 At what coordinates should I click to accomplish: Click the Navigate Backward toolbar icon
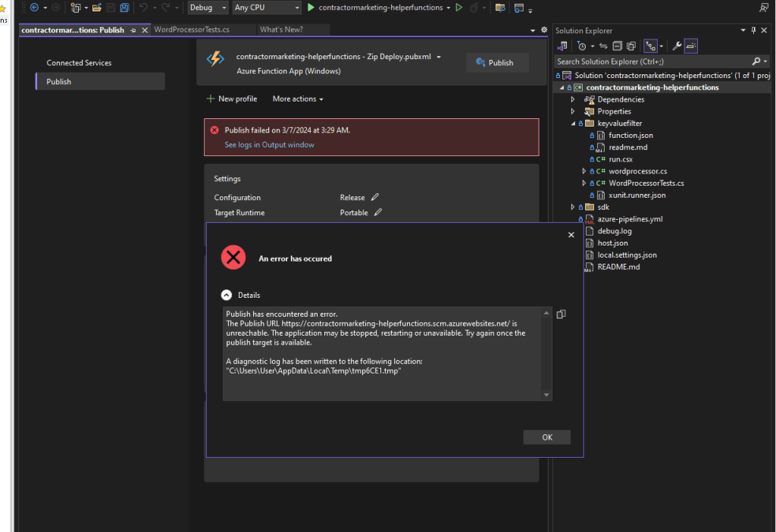click(34, 8)
